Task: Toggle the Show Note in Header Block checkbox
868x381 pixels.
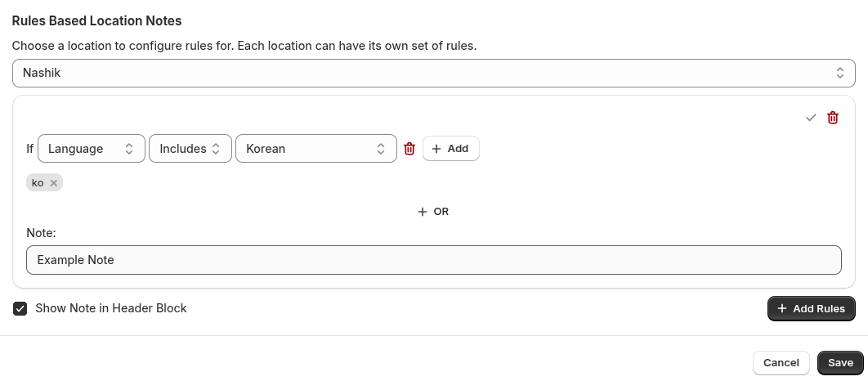Action: (x=20, y=308)
